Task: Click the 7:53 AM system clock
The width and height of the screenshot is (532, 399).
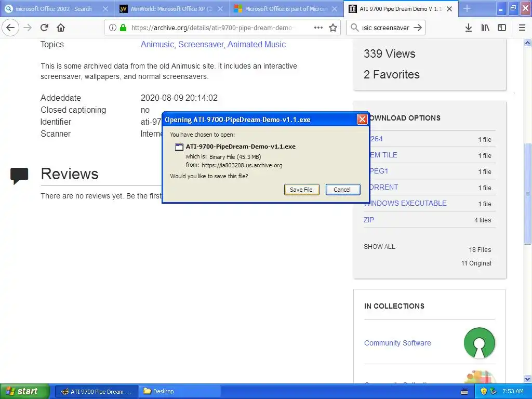Action: [513, 391]
